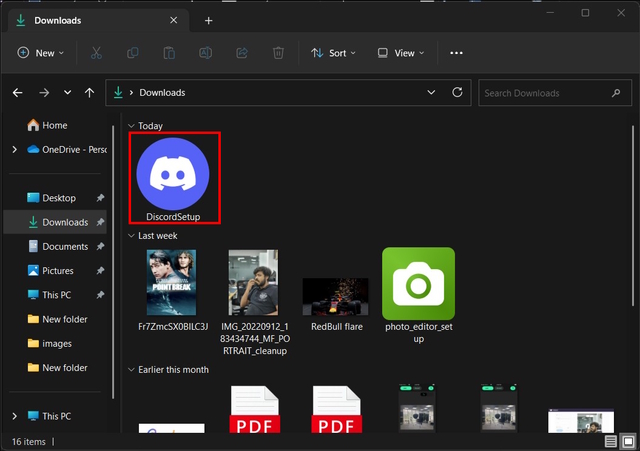Open the Sort dropdown menu
640x451 pixels.
tap(333, 53)
